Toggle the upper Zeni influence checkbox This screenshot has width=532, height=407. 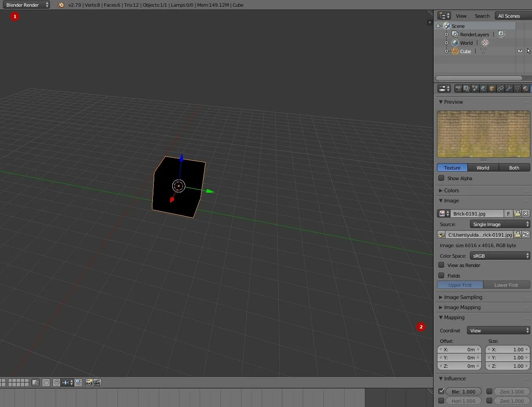[489, 391]
